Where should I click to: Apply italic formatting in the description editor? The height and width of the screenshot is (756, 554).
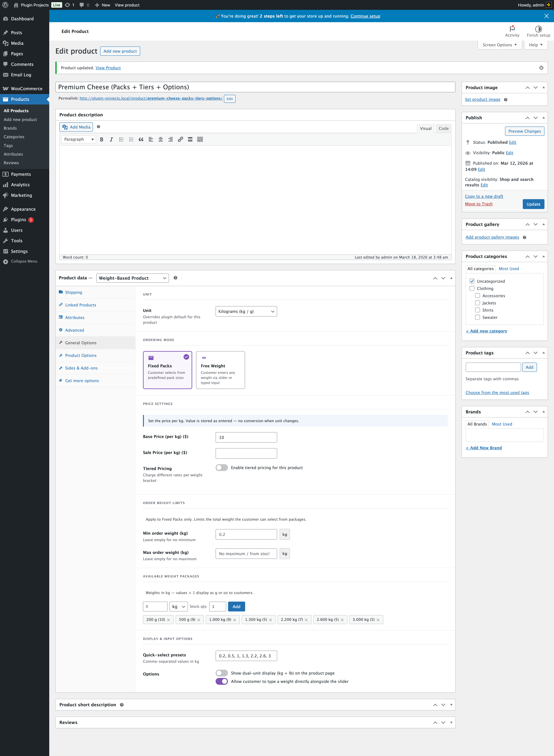coord(111,139)
